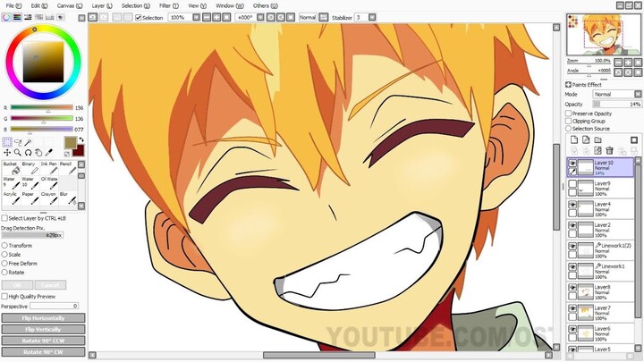The height and width of the screenshot is (362, 644).
Task: Expand the Paints Effect section
Action: coord(568,85)
